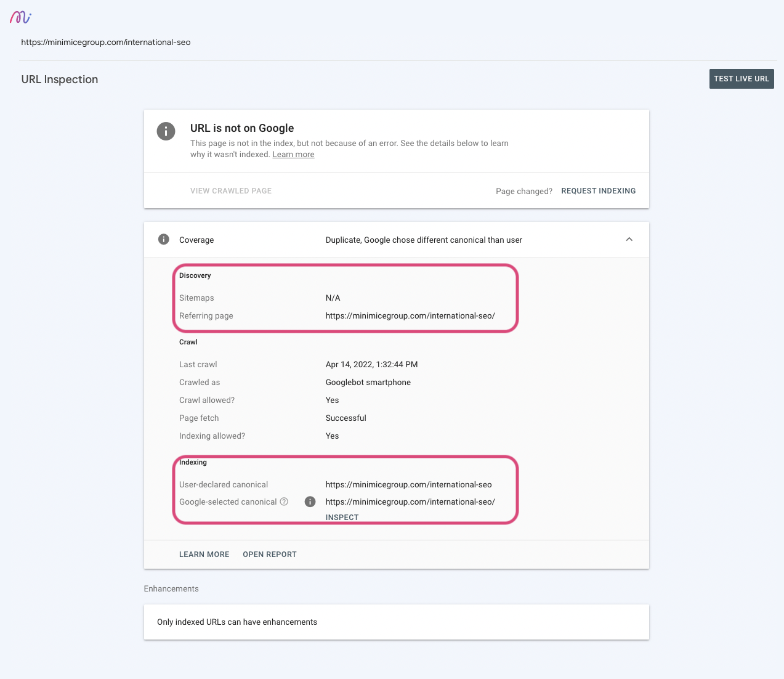The height and width of the screenshot is (679, 784).
Task: Click REQUEST INDEXING
Action: point(599,191)
